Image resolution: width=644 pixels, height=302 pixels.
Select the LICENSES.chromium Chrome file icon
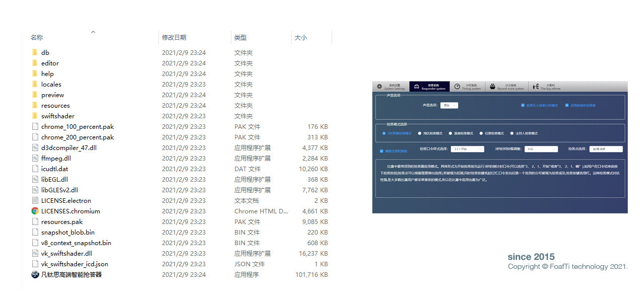click(35, 211)
